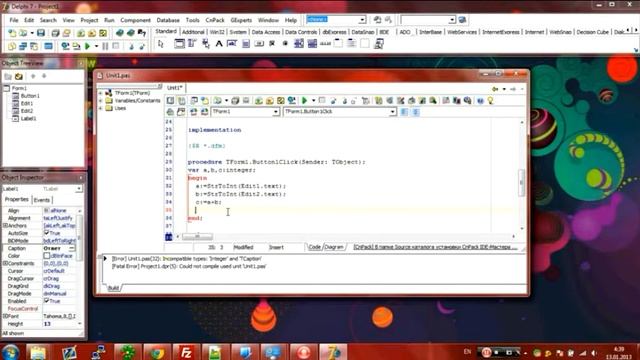Switch to the Data Access palette tab
Viewport: 640px width, 360px height.
click(265, 32)
